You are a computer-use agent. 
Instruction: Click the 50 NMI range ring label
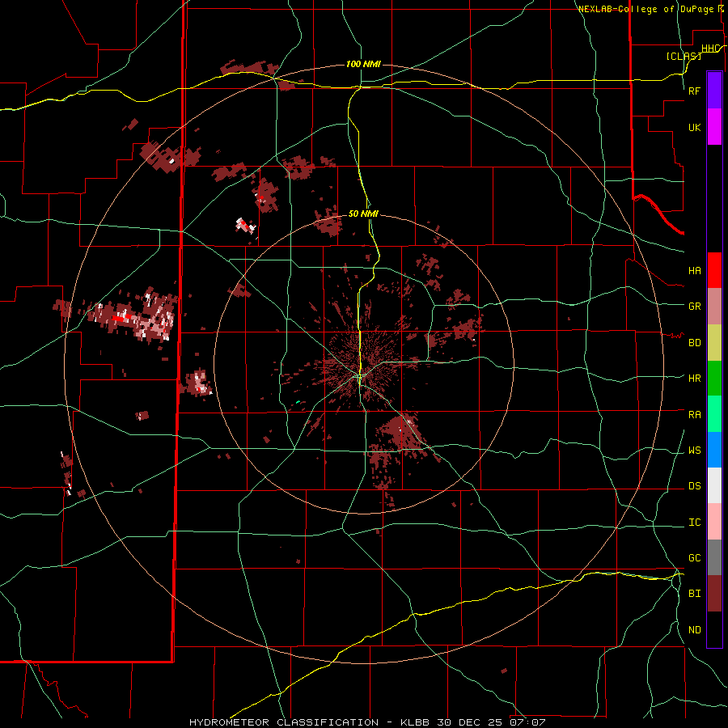[x=363, y=214]
